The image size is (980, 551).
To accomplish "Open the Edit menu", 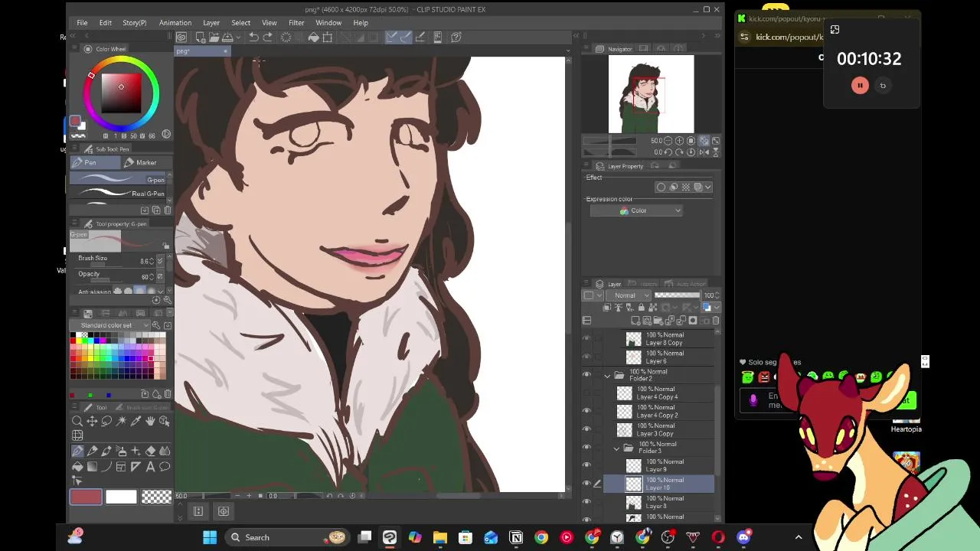I will pos(106,23).
